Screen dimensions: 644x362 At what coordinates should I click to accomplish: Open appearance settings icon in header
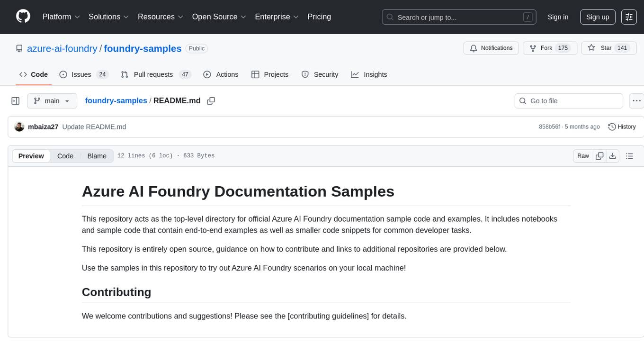[x=629, y=17]
